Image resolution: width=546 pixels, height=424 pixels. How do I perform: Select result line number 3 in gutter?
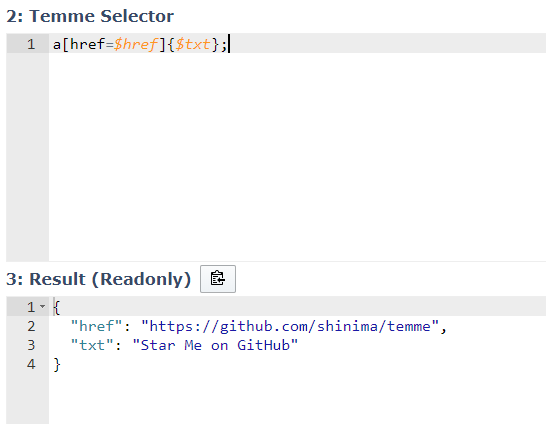coord(31,345)
